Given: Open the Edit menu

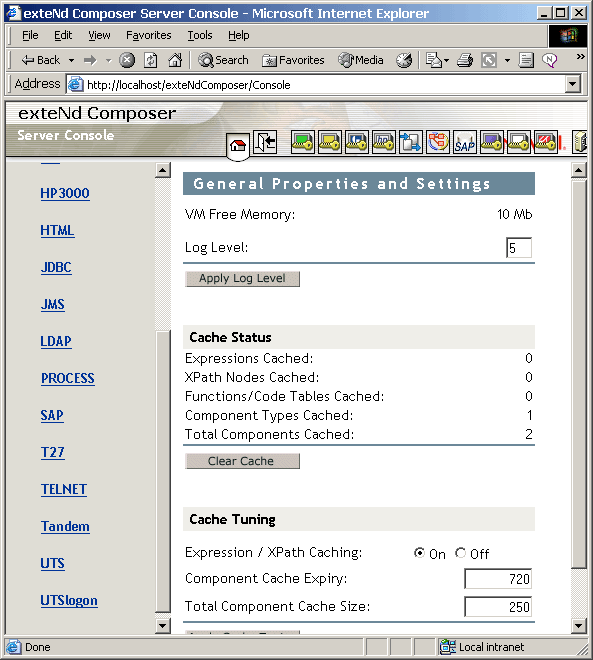Looking at the screenshot, I should point(63,35).
